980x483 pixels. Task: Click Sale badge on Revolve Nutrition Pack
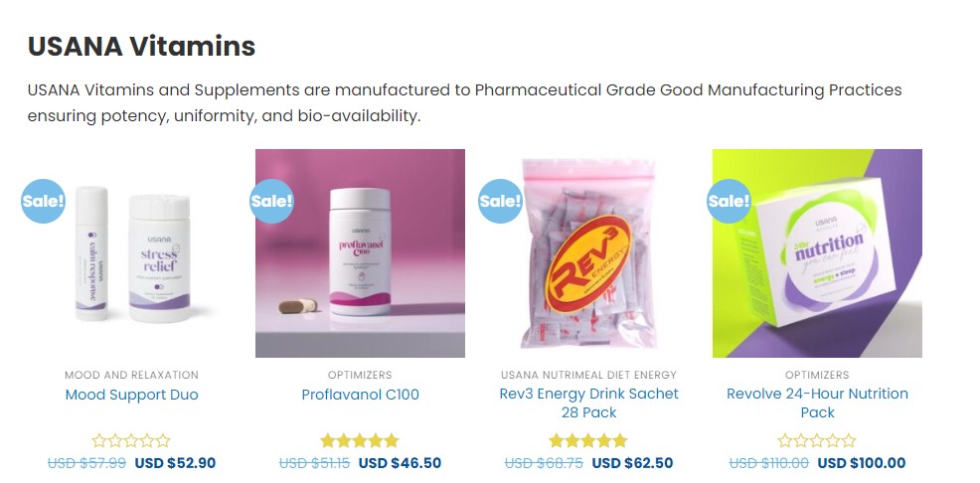point(730,202)
